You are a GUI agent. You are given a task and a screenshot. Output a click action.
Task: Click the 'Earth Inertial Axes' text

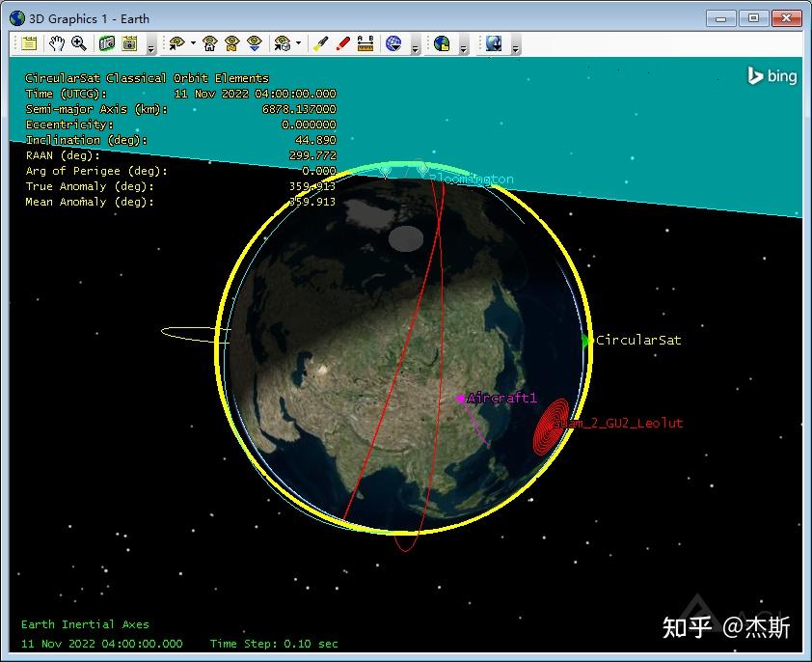85,624
